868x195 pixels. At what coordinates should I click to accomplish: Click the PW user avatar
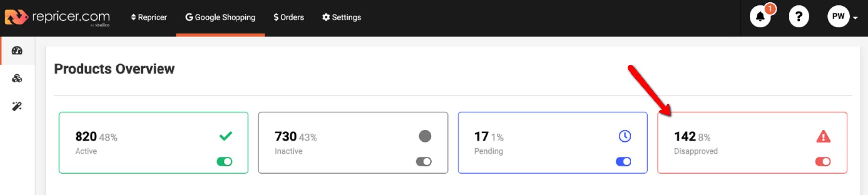pyautogui.click(x=838, y=17)
